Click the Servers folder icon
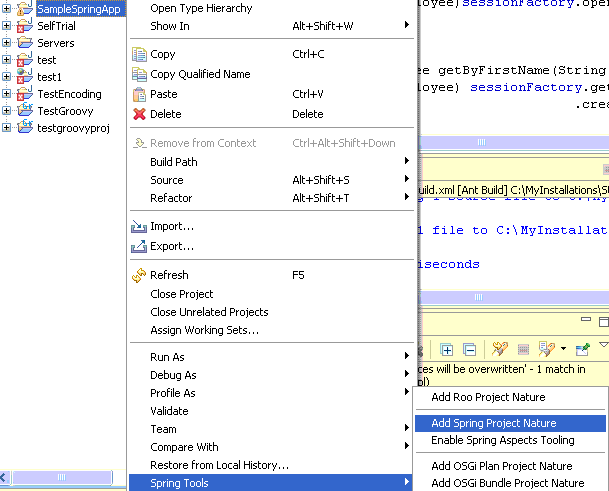This screenshot has width=609, height=491. (x=25, y=42)
